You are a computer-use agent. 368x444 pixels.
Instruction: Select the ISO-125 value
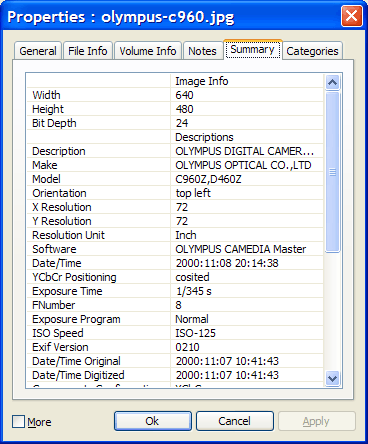pyautogui.click(x=196, y=333)
